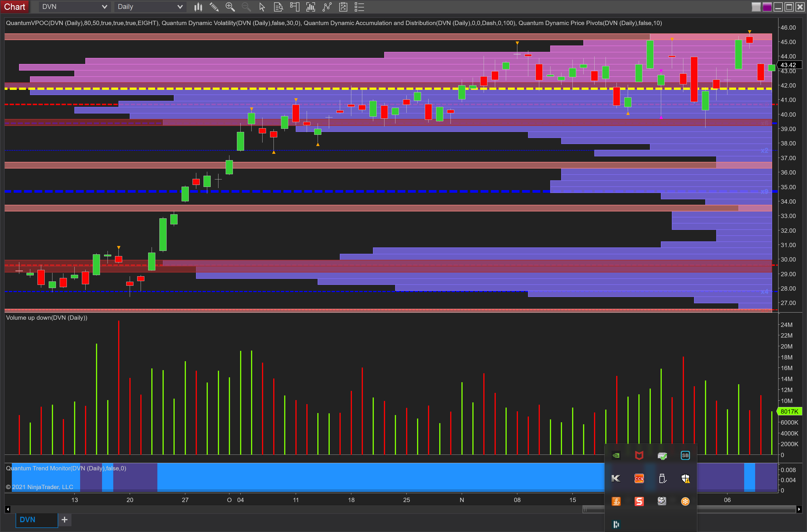This screenshot has height=532, width=807.
Task: Click the date label 13
Action: tap(74, 500)
